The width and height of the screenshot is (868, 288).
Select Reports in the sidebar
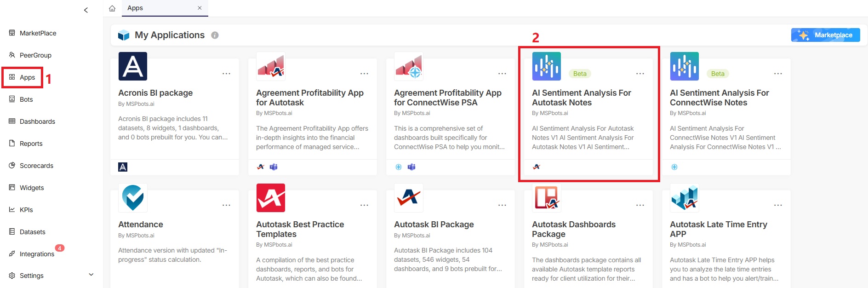pyautogui.click(x=31, y=143)
